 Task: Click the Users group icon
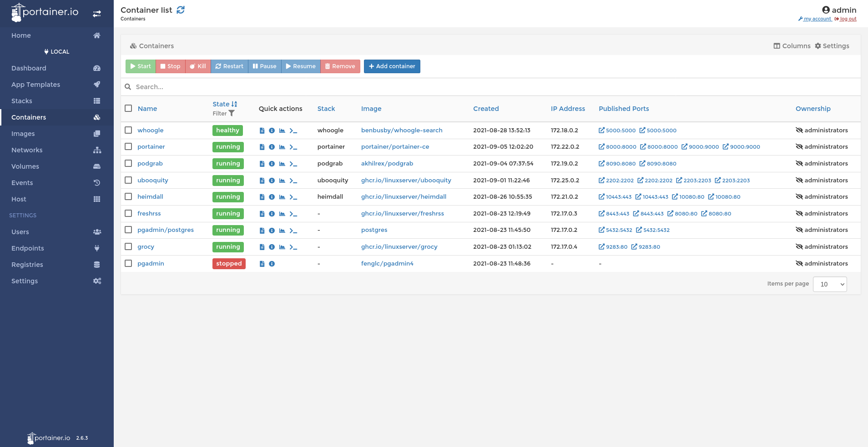(x=97, y=232)
